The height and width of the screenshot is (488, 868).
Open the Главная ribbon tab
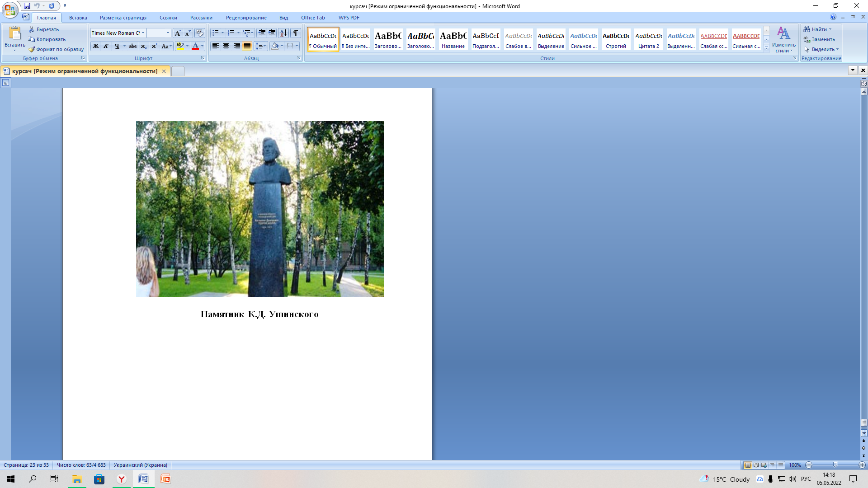click(47, 17)
